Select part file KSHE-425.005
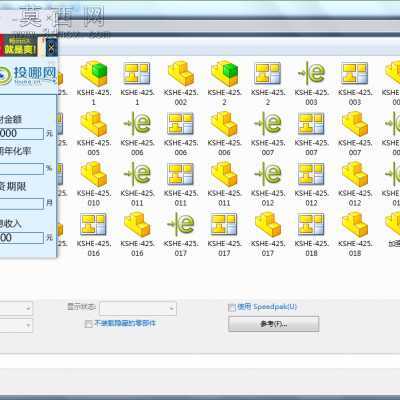The image size is (400, 400). 94,134
